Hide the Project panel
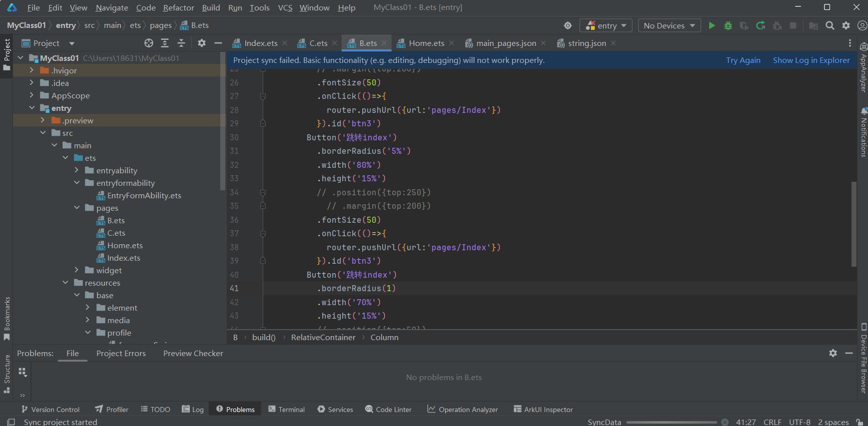 (x=218, y=43)
